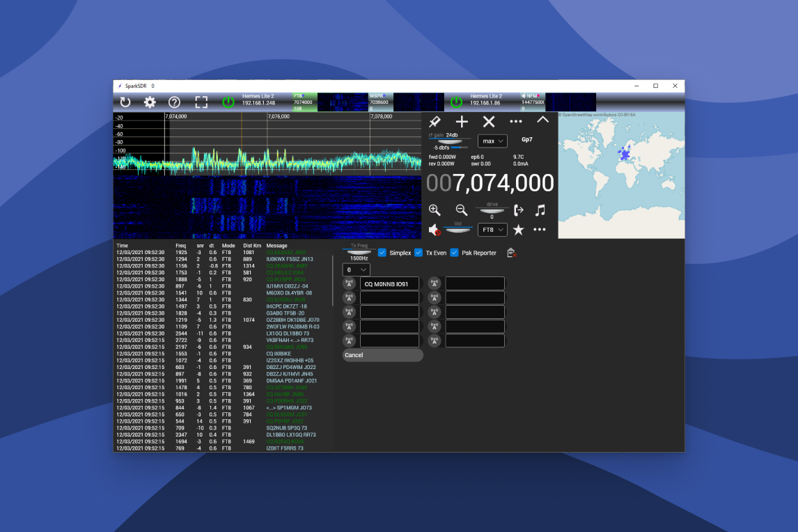798x532 pixels.
Task: Click the help question mark icon
Action: [x=174, y=102]
